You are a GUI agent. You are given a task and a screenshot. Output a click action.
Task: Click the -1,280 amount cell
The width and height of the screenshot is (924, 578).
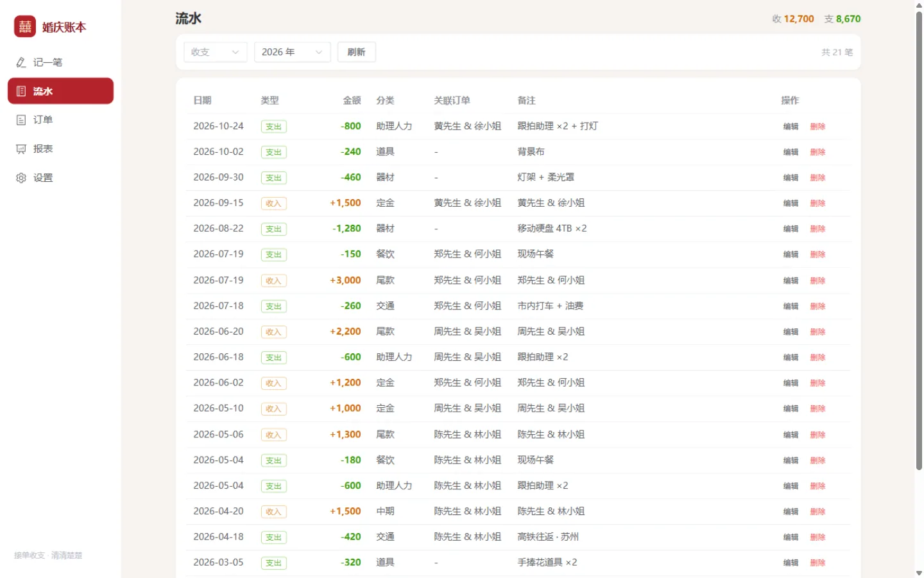(347, 229)
